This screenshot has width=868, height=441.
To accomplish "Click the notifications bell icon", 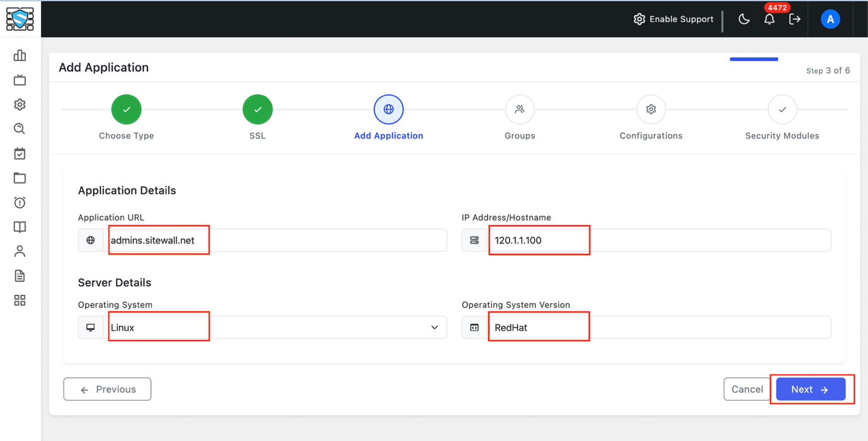I will 769,20.
